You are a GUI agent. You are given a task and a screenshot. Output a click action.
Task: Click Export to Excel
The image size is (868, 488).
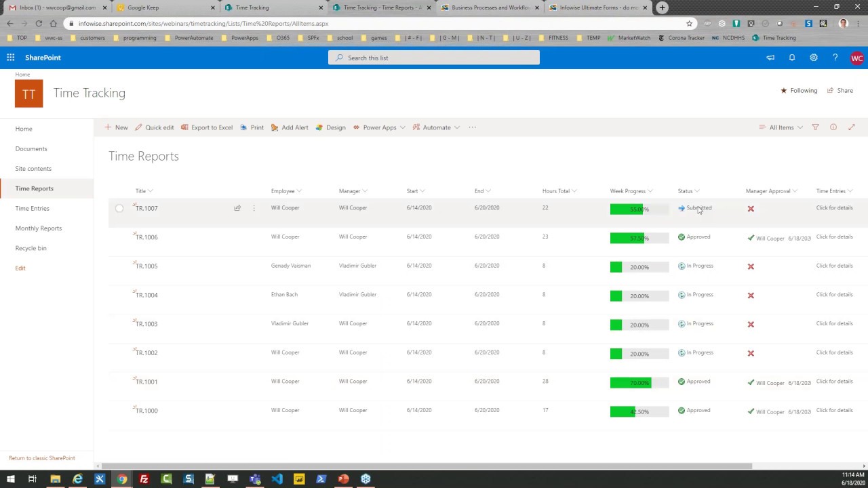(x=206, y=127)
